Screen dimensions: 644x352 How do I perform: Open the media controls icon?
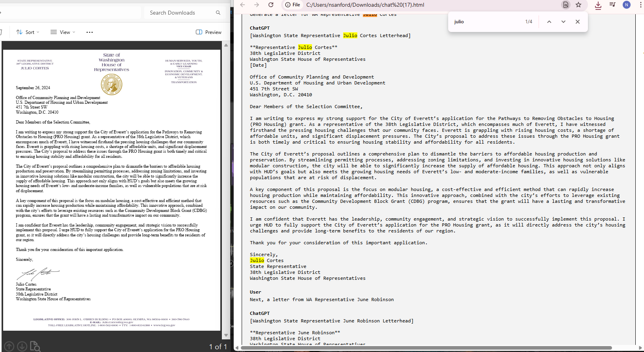point(612,5)
